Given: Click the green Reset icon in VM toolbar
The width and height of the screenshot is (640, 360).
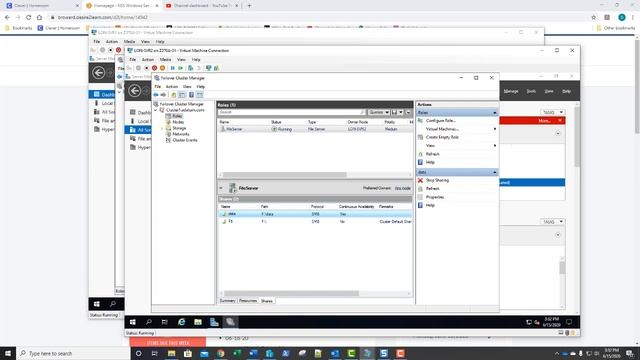Looking at the screenshot, I should [180, 68].
